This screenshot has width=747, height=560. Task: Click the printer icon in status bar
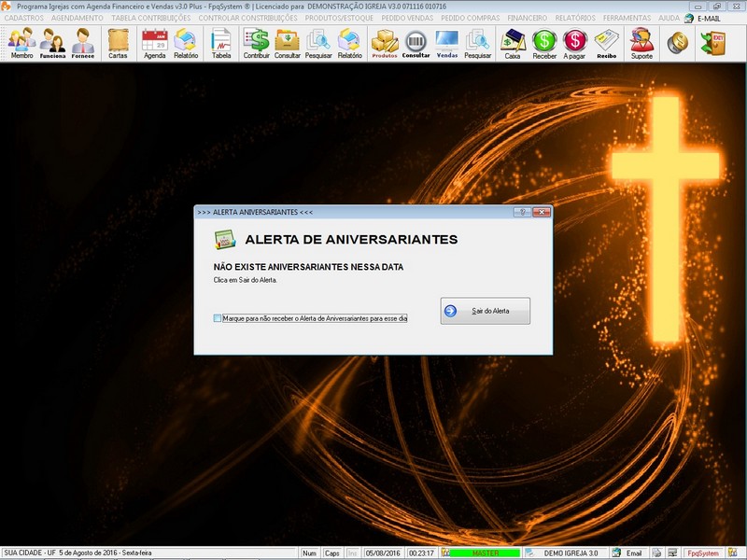657,553
